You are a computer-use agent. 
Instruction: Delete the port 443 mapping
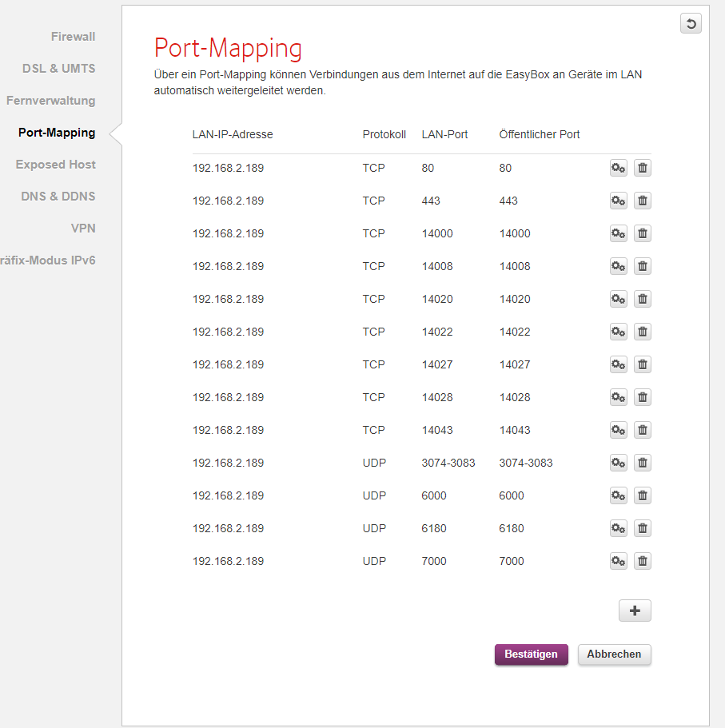coord(642,201)
